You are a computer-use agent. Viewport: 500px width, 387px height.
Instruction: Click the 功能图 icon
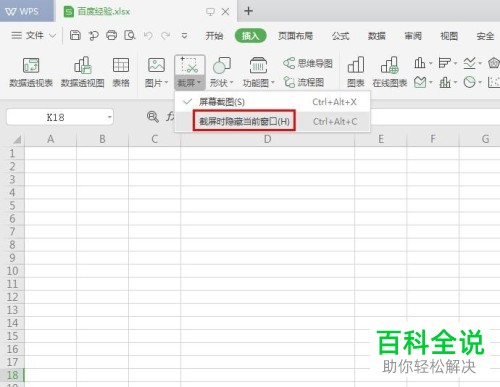(258, 65)
